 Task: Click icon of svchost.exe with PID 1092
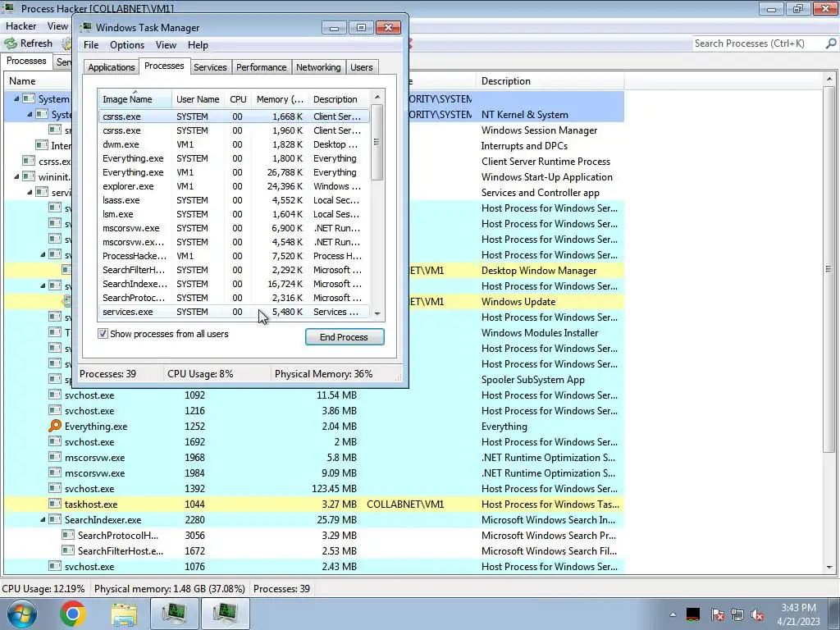(55, 395)
